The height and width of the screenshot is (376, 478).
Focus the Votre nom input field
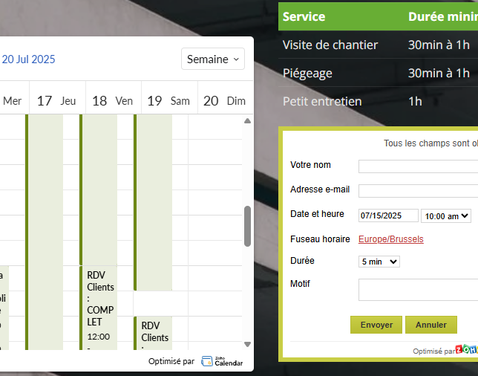[418, 166]
